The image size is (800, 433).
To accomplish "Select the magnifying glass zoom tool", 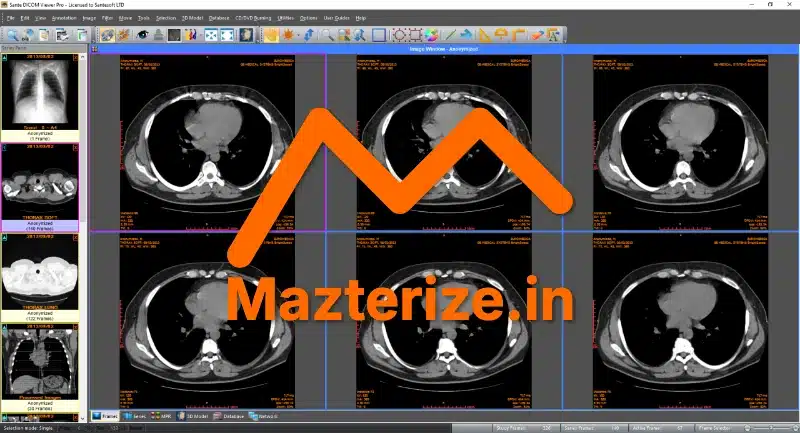I will [x=328, y=35].
